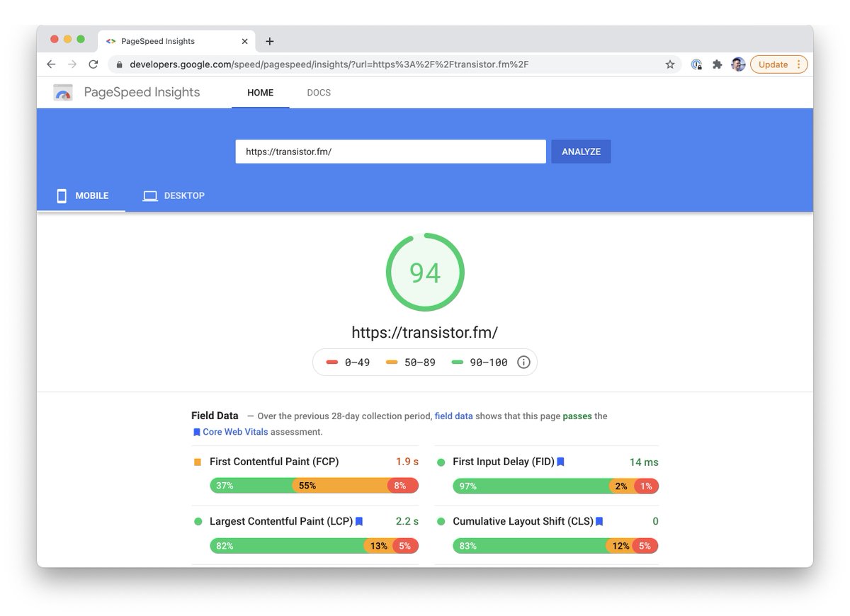This screenshot has height=616, width=850.
Task: Open a new browser tab
Action: coord(269,41)
